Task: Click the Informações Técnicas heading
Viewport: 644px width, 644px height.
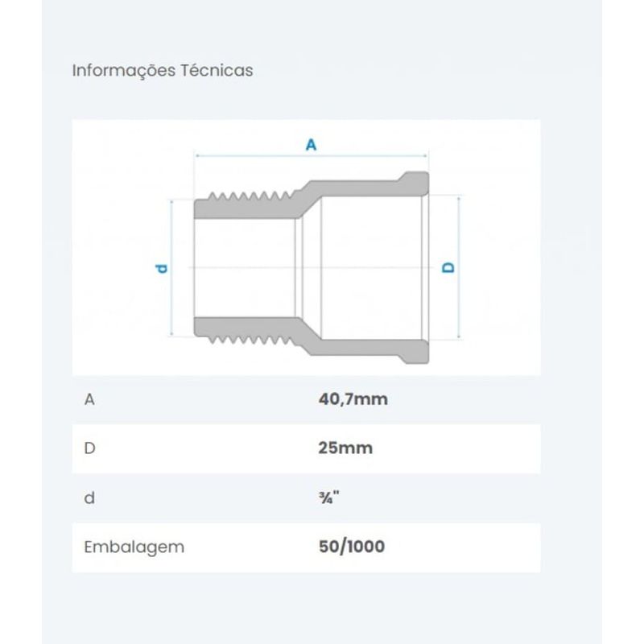Action: click(163, 71)
